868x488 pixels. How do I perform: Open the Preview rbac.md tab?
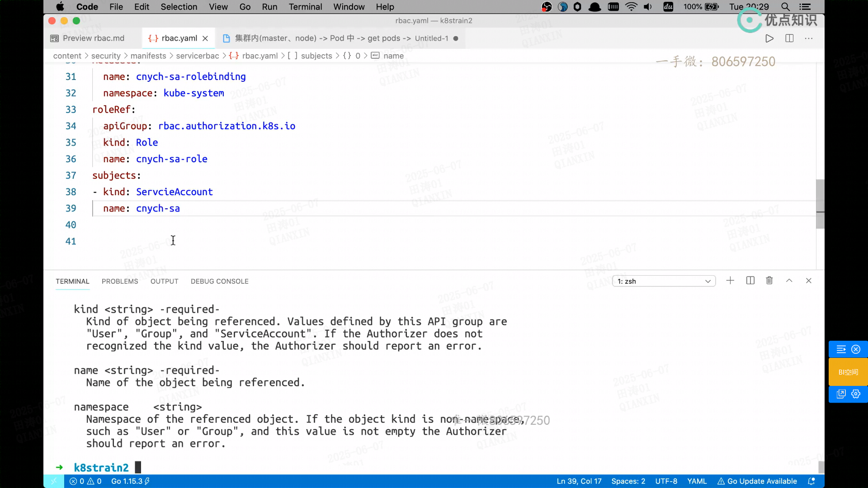pos(93,38)
